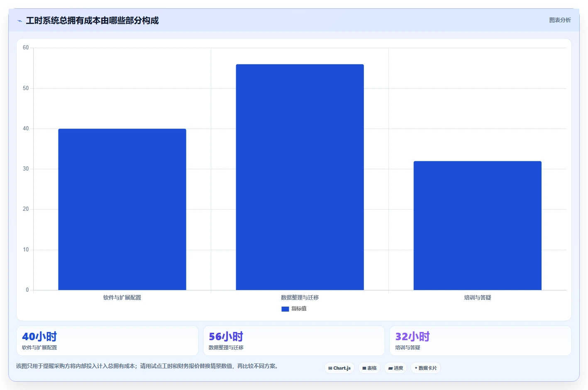Select the Chart.js chip

click(339, 368)
